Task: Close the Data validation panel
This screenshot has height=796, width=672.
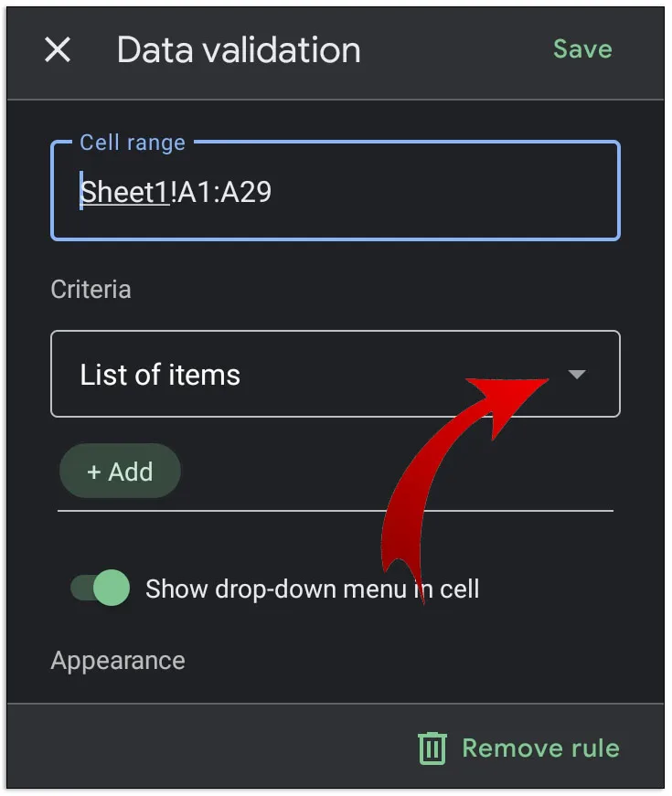Action: click(58, 50)
